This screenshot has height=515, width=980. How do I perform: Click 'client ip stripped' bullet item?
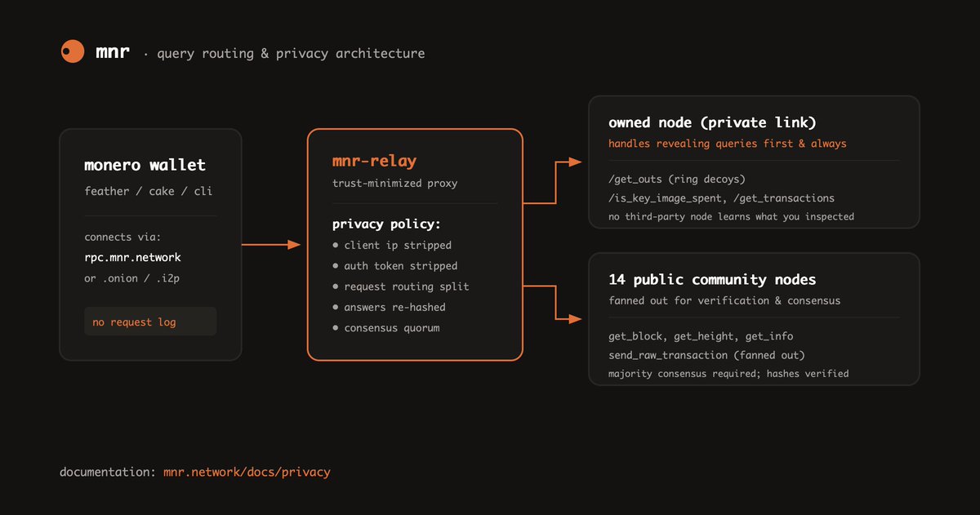pyautogui.click(x=392, y=245)
